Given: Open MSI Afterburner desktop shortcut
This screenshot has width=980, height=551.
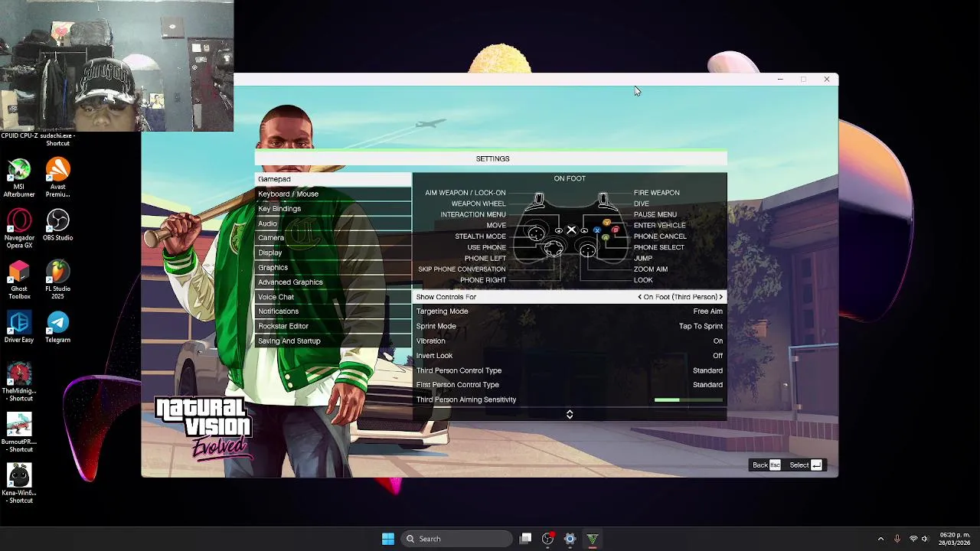Looking at the screenshot, I should pos(19,178).
